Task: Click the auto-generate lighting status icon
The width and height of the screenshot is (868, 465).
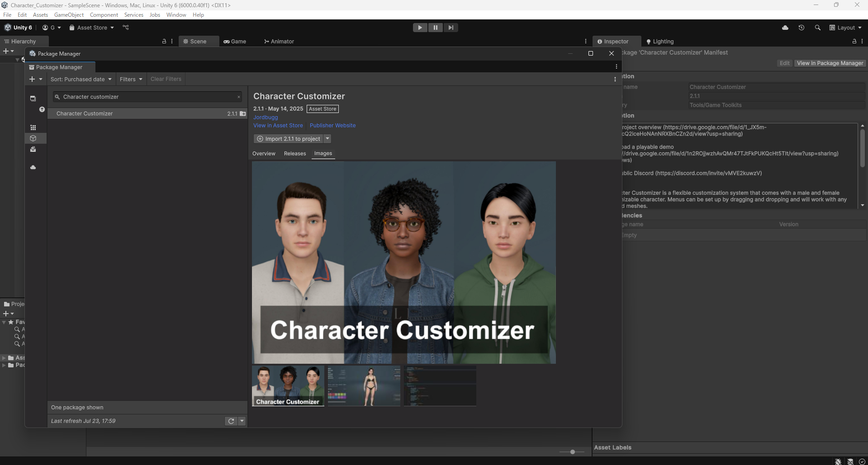Action: coord(862,461)
